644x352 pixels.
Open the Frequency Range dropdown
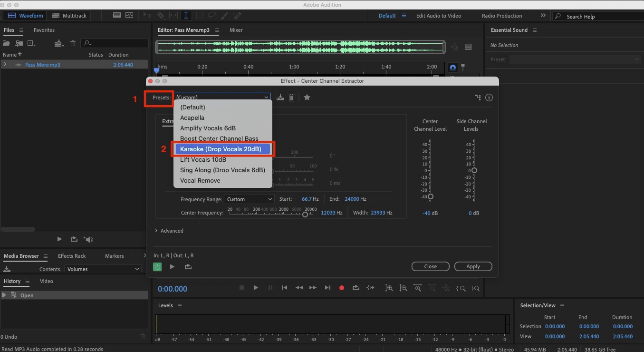249,199
